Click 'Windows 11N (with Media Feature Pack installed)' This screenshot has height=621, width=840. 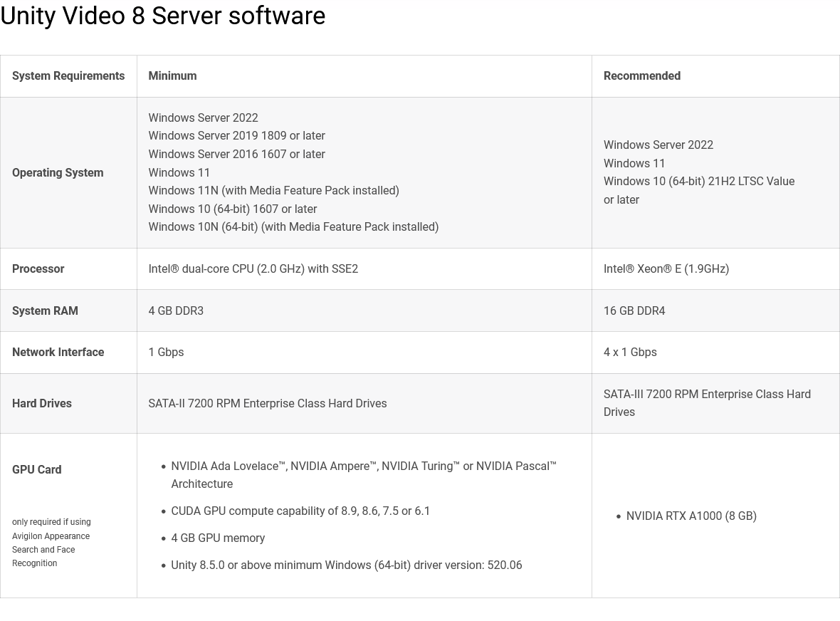click(274, 191)
